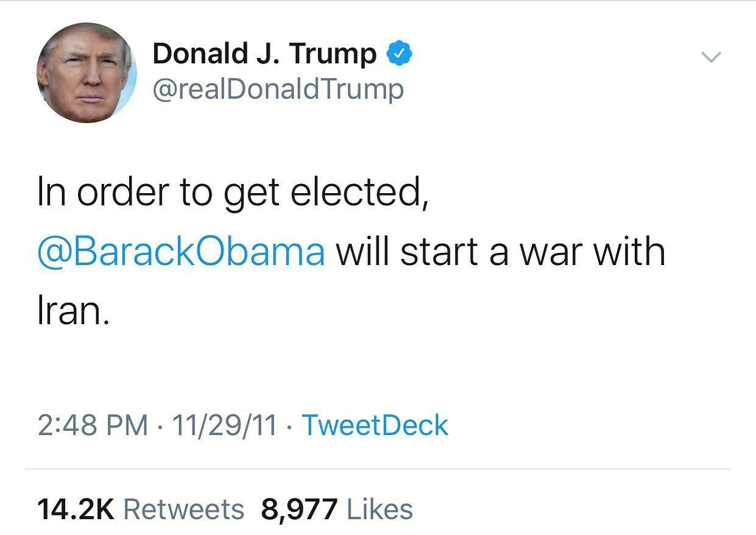This screenshot has width=756, height=535.
Task: Open the @realDonaldTrump handle link
Action: tap(278, 90)
